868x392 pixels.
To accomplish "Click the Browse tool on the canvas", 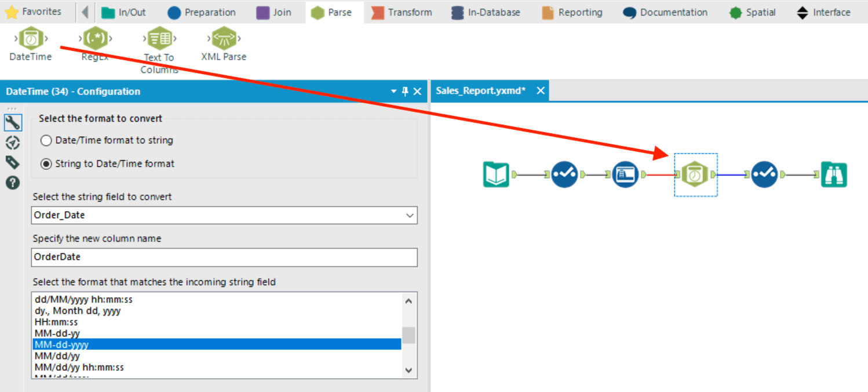I will point(834,174).
